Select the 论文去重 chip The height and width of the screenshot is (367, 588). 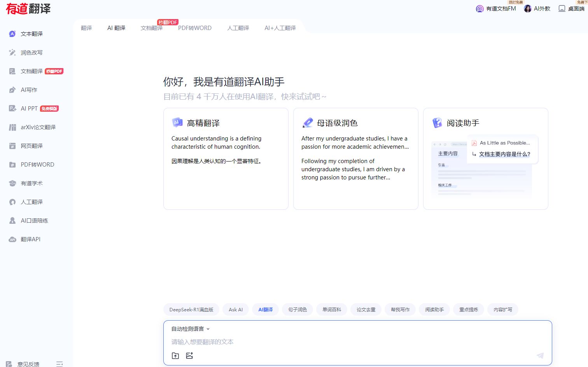point(366,310)
